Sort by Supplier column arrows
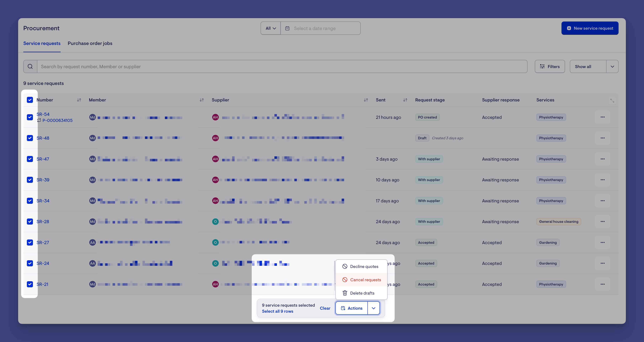This screenshot has height=342, width=644. coord(366,100)
